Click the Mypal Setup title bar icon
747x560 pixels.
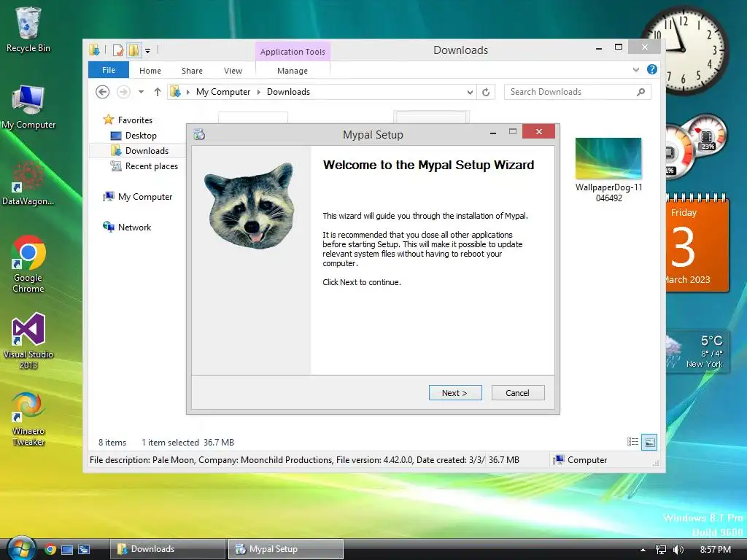[199, 134]
